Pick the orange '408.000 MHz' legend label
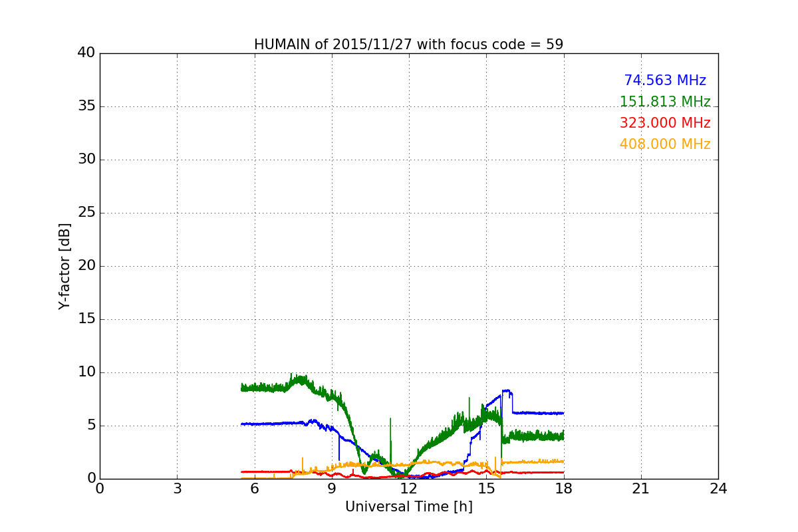 tap(665, 144)
